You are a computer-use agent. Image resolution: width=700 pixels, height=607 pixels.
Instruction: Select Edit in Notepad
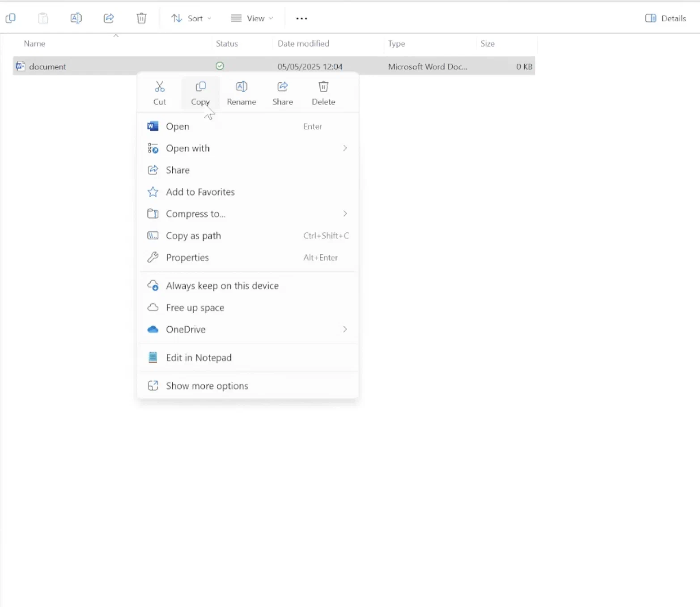(x=248, y=358)
